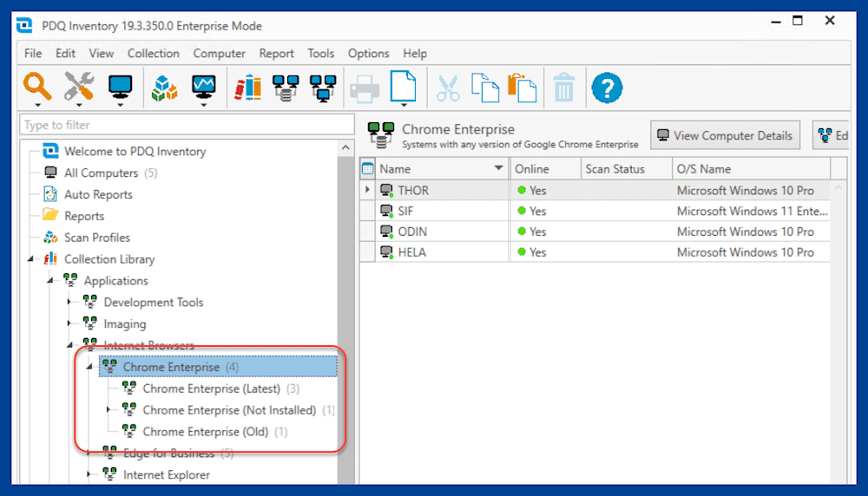Open the Computer menu
Image resolution: width=868 pixels, height=496 pixels.
[220, 54]
